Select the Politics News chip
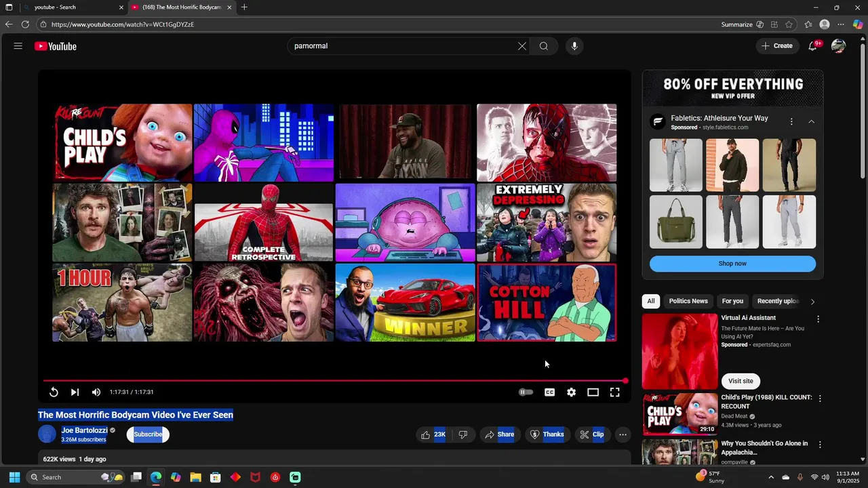The image size is (868, 488). coord(688,301)
